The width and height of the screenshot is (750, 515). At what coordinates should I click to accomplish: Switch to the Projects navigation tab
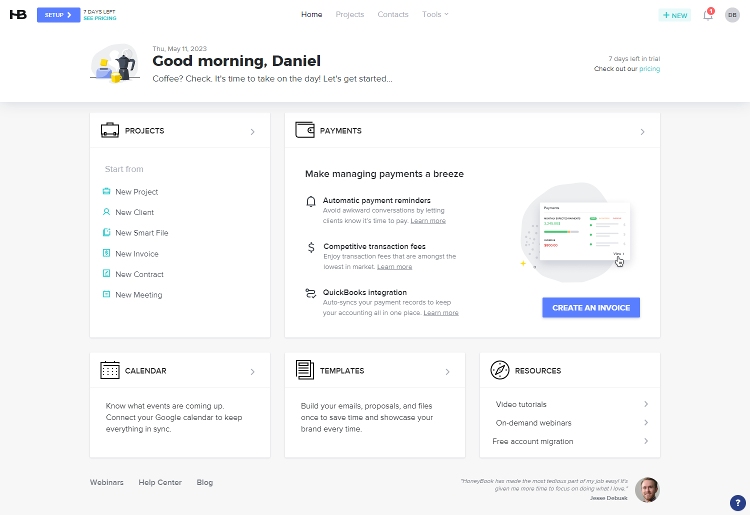coord(350,15)
